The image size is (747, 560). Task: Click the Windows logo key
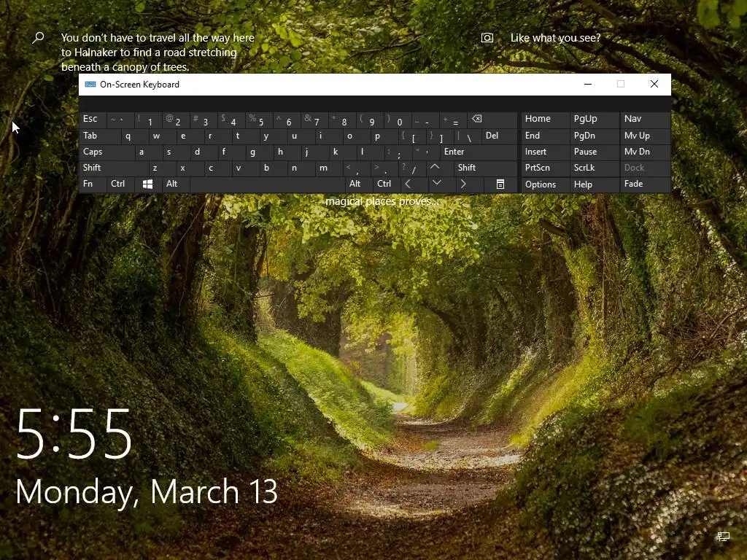[x=147, y=184]
